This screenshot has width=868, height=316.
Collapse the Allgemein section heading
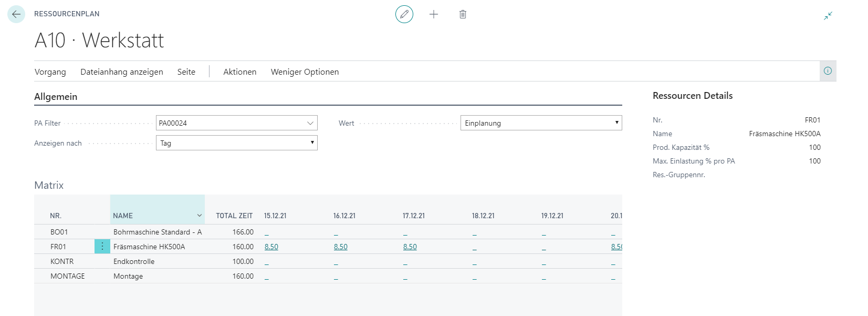56,97
